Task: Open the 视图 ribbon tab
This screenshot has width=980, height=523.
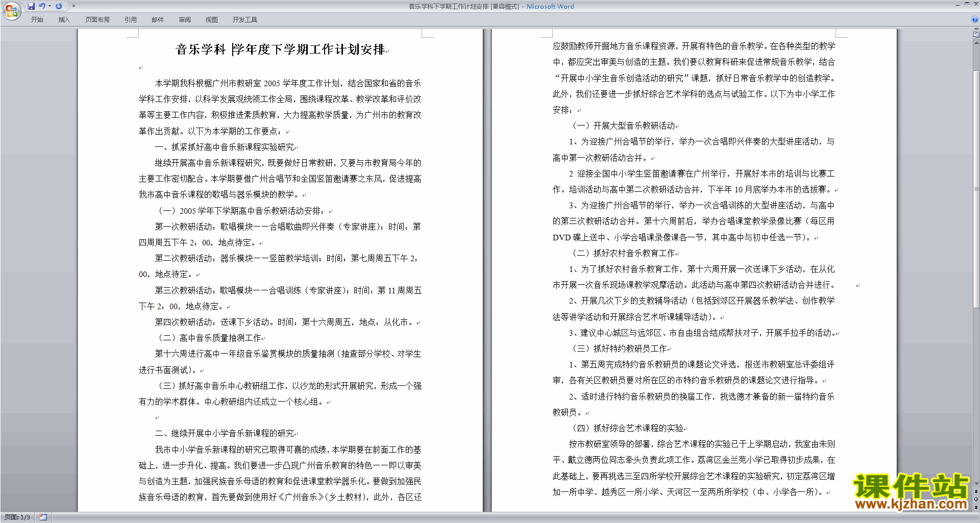Action: [x=212, y=20]
